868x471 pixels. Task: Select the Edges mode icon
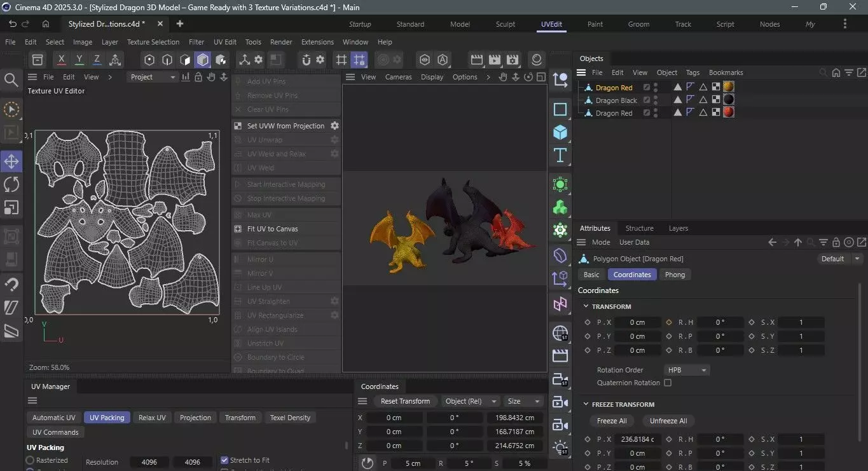[x=167, y=60]
